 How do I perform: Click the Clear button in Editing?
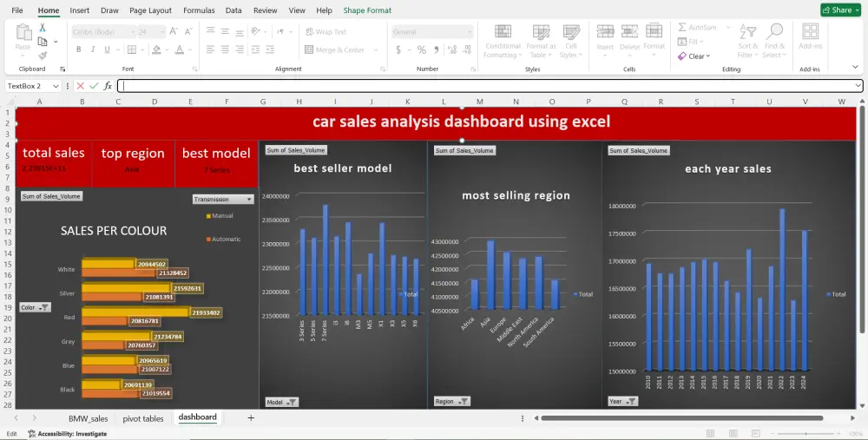point(694,56)
